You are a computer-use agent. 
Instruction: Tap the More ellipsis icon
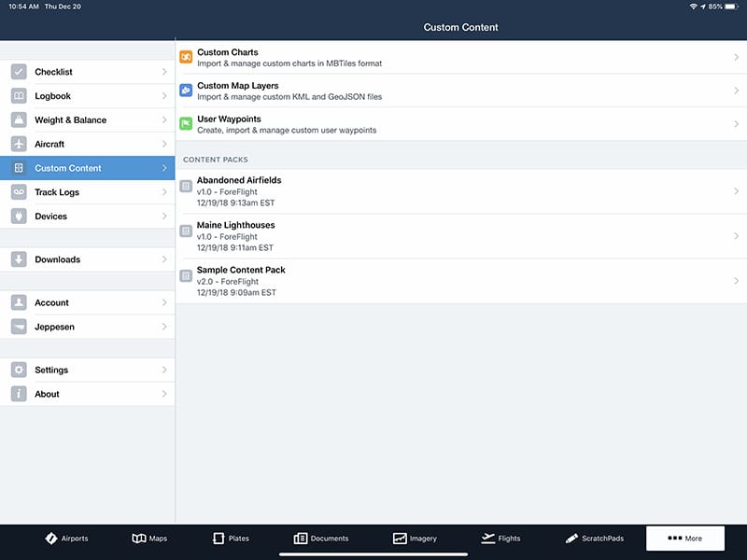[x=674, y=539]
